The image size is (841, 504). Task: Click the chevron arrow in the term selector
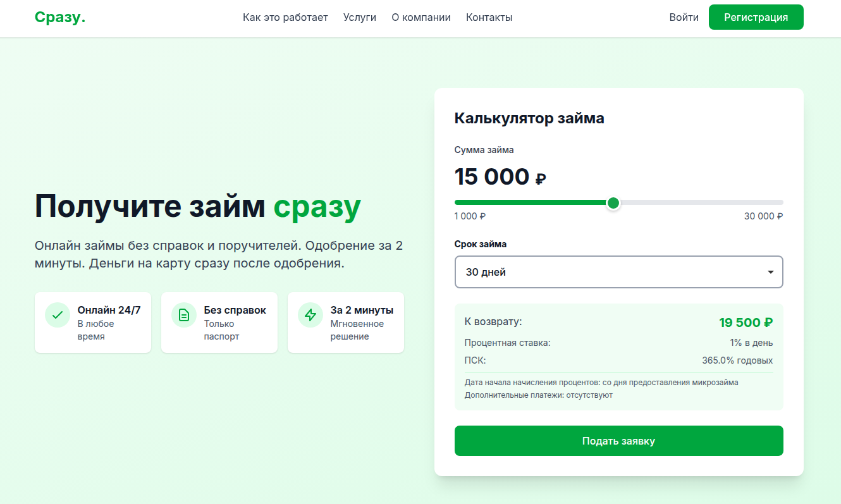click(770, 271)
